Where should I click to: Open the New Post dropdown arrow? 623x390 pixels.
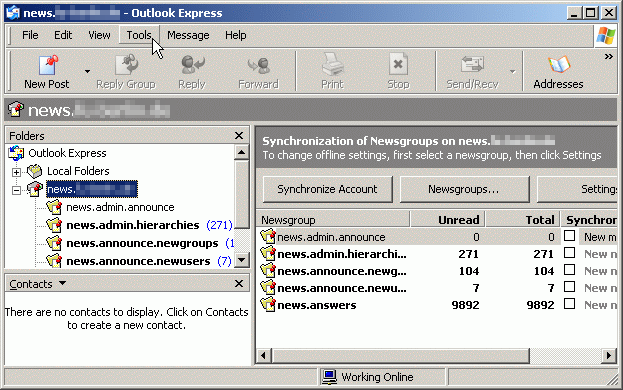87,71
